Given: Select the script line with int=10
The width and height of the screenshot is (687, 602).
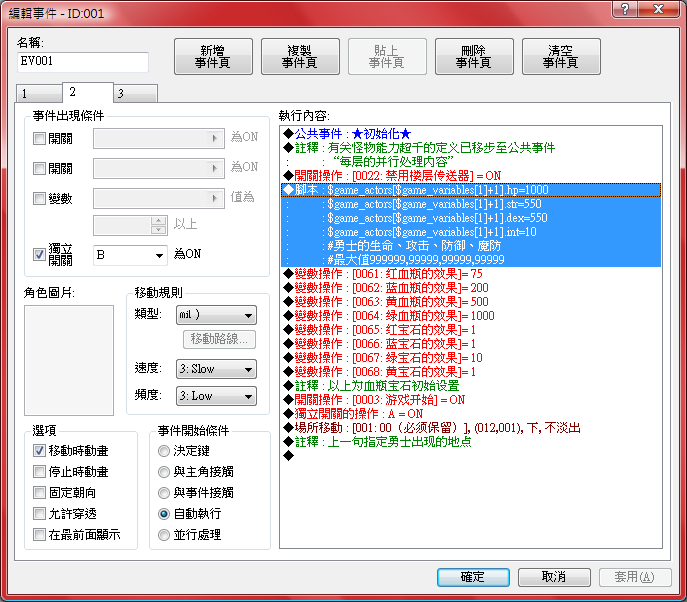Looking at the screenshot, I should coord(471,232).
